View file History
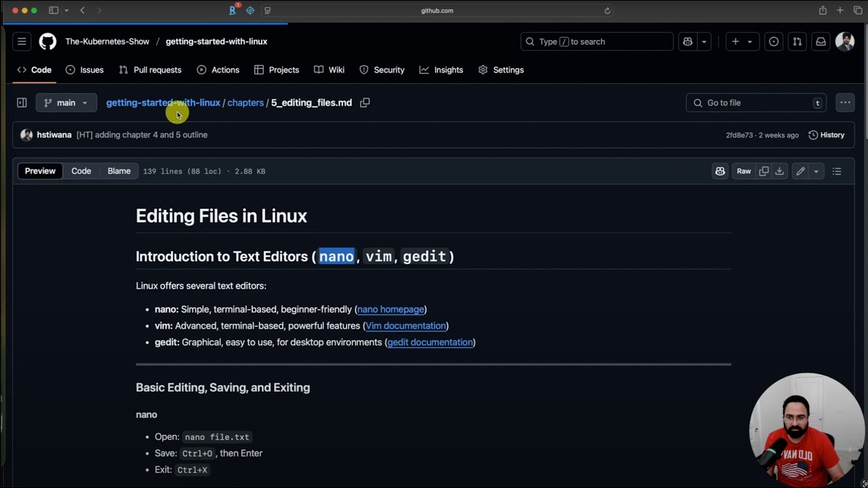The image size is (868, 488). 827,135
